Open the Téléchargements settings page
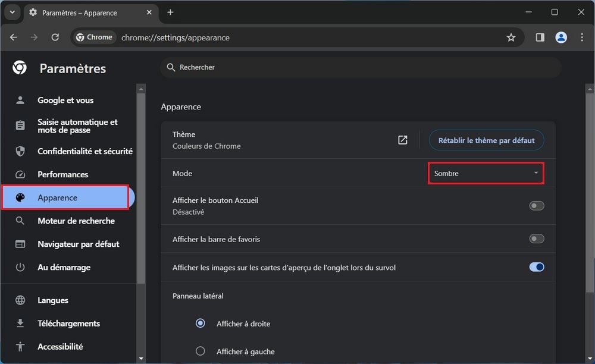The height and width of the screenshot is (364, 595). coord(68,324)
